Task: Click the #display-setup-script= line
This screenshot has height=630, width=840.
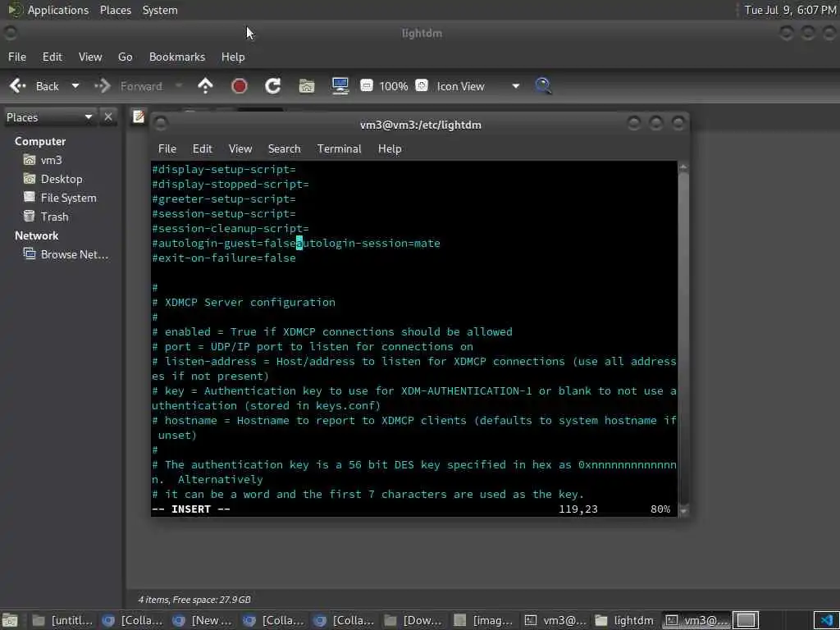Action: click(224, 170)
